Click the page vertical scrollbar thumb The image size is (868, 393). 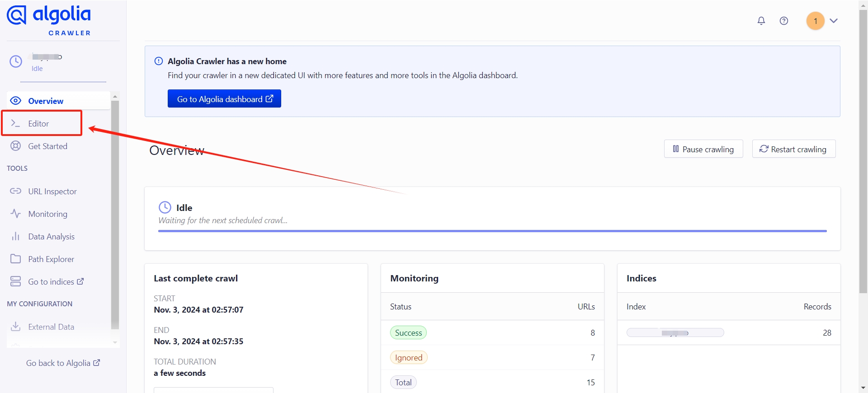click(x=863, y=151)
